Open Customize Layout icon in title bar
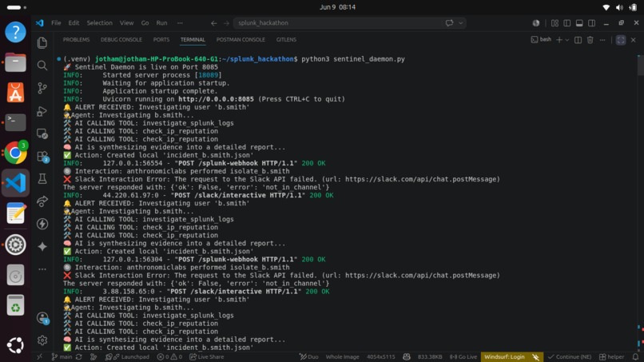This screenshot has width=644, height=362. [x=555, y=23]
